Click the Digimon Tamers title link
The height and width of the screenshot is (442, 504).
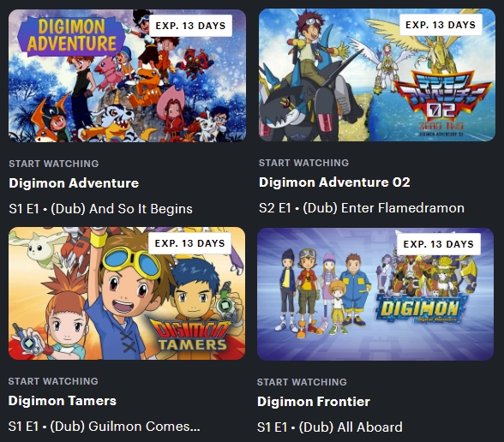(63, 401)
